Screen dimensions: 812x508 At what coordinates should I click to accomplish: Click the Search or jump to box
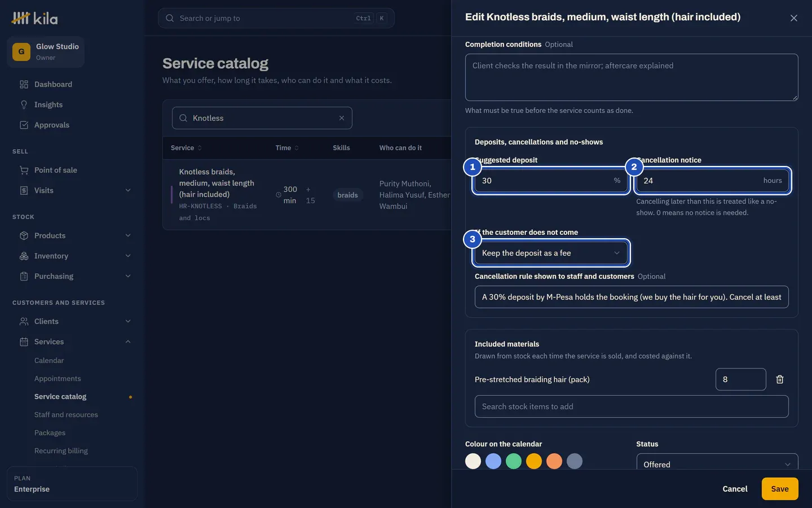pyautogui.click(x=276, y=18)
